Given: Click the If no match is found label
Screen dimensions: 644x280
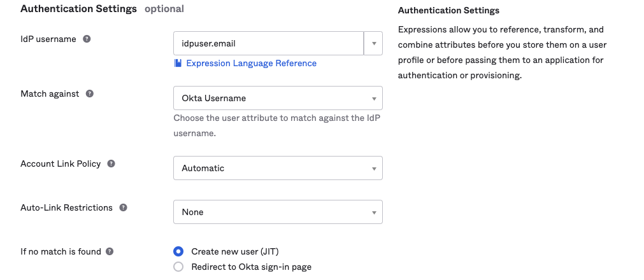Looking at the screenshot, I should point(61,251).
